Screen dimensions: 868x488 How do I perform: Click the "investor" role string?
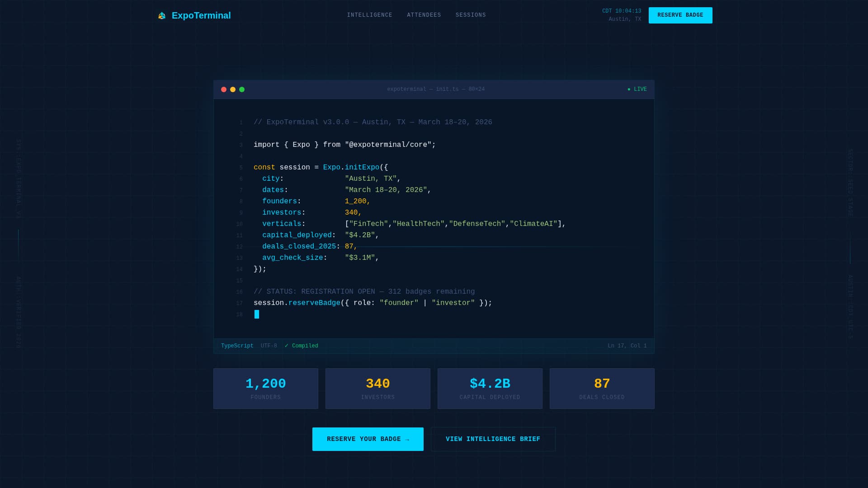pos(453,303)
